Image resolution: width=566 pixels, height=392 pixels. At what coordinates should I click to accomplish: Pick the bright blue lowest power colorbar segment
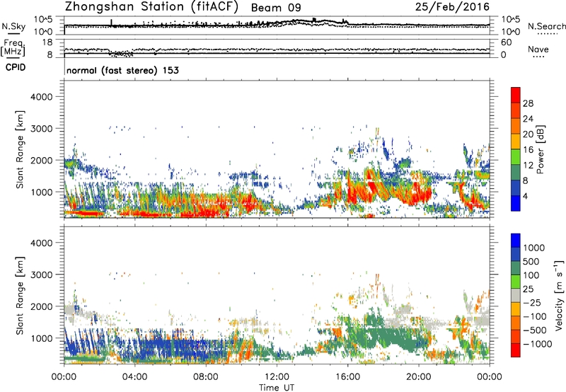pos(516,204)
